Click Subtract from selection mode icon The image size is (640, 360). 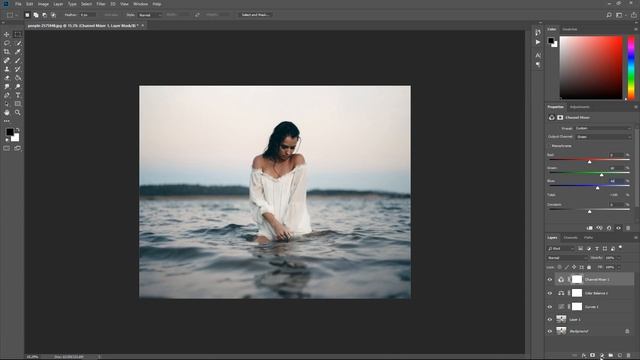pyautogui.click(x=44, y=15)
